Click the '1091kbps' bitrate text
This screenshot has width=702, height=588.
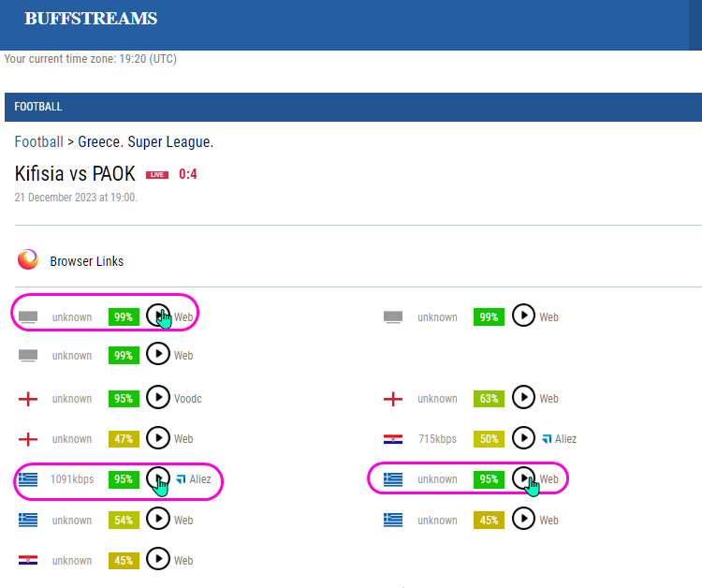pos(72,479)
